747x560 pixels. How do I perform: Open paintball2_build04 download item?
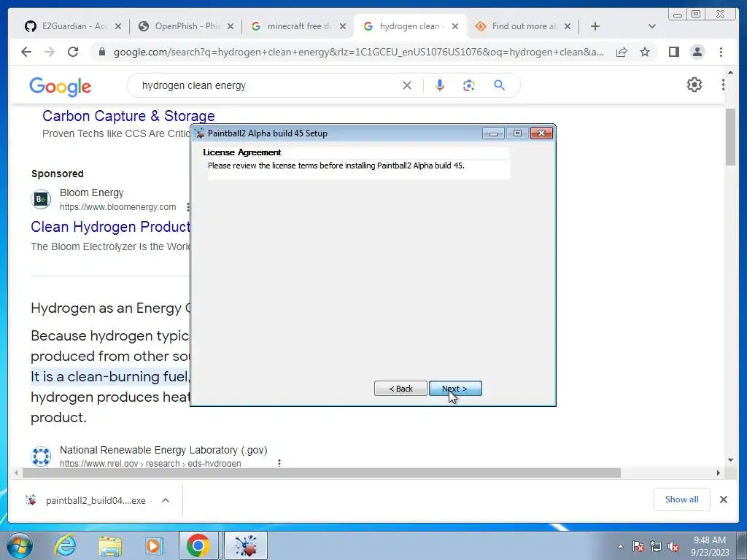pyautogui.click(x=86, y=500)
